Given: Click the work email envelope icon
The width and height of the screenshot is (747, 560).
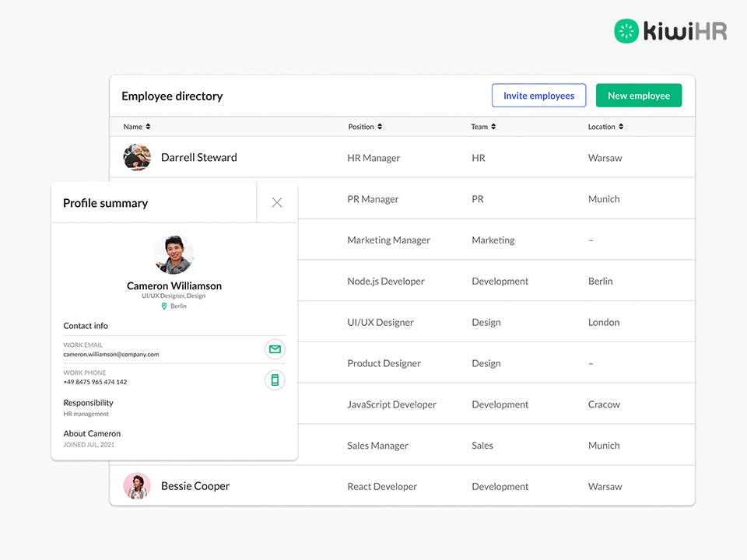Looking at the screenshot, I should tap(275, 349).
